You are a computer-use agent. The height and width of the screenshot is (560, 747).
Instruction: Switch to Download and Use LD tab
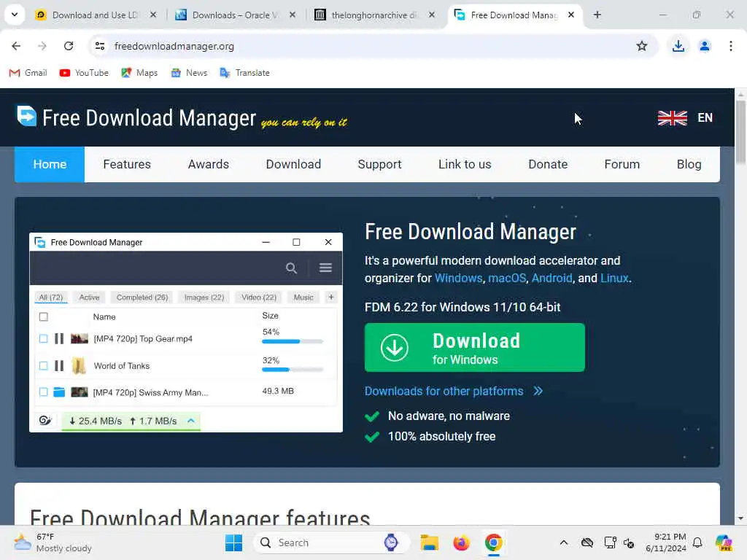96,15
